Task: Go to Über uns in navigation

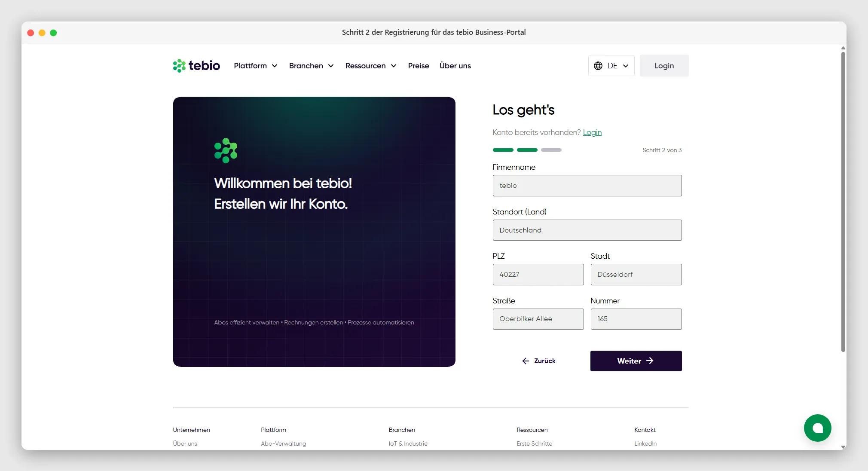Action: (455, 66)
